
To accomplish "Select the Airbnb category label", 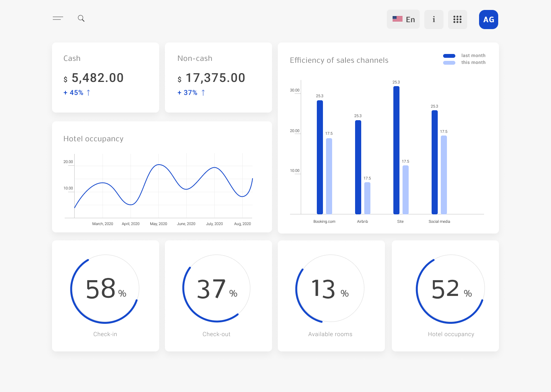I will [362, 221].
